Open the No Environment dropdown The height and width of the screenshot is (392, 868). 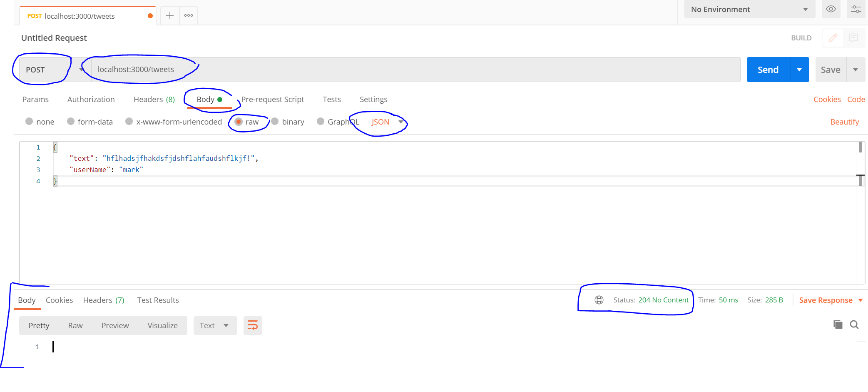pos(749,9)
